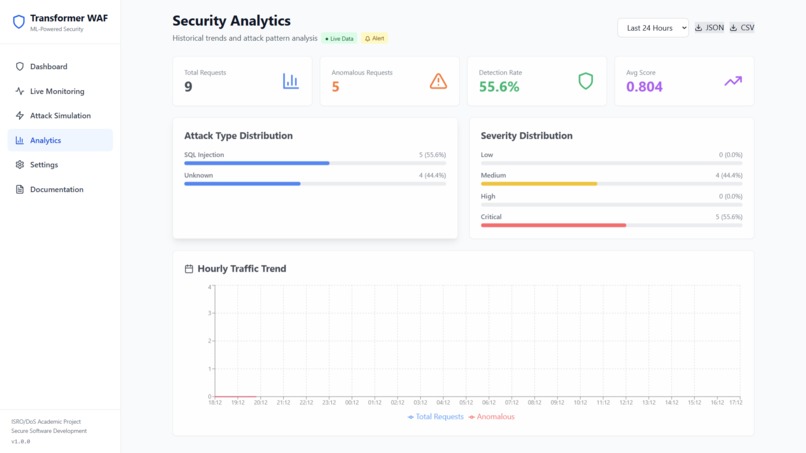Viewport: 806px width, 453px height.
Task: Click the Medium severity count 4 (44.4%)
Action: pyautogui.click(x=729, y=175)
